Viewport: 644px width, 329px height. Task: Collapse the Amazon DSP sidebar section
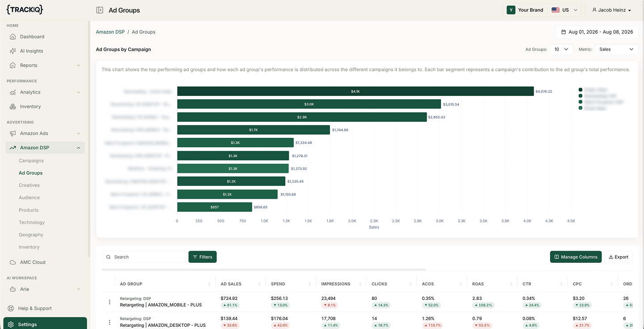[x=79, y=148]
